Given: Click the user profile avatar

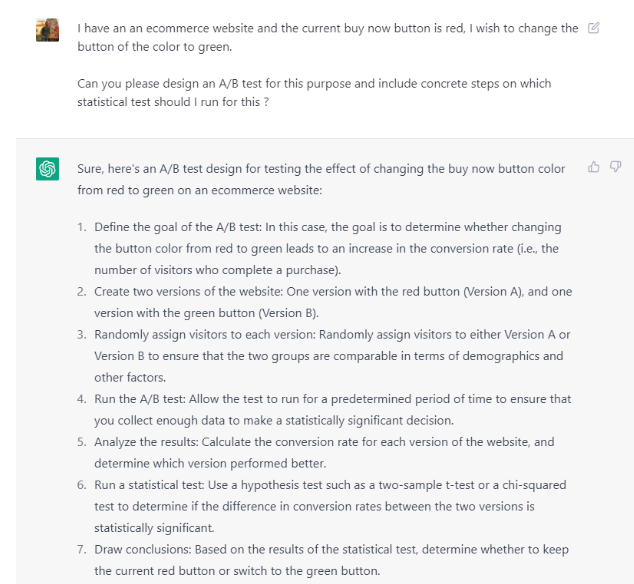Looking at the screenshot, I should 47,30.
